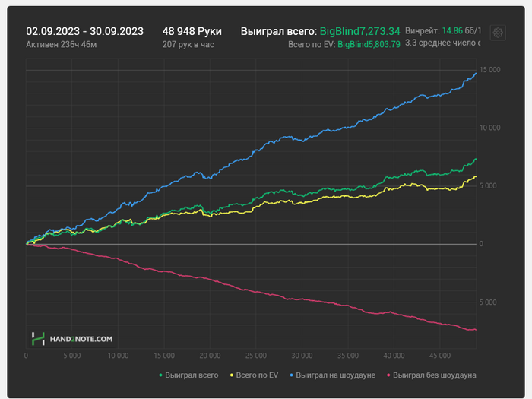The width and height of the screenshot is (532, 399).
Task: Click the total won value BigBlind7,273.34
Action: [360, 31]
